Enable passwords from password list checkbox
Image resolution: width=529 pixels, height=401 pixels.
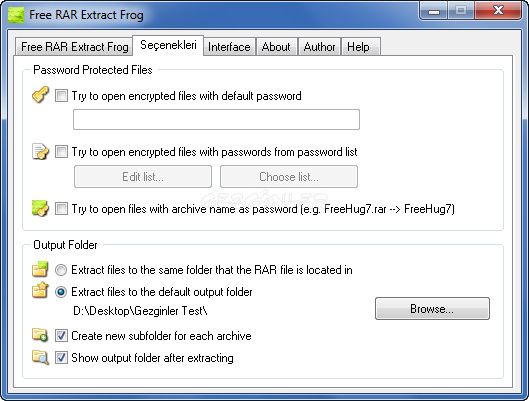coord(61,151)
